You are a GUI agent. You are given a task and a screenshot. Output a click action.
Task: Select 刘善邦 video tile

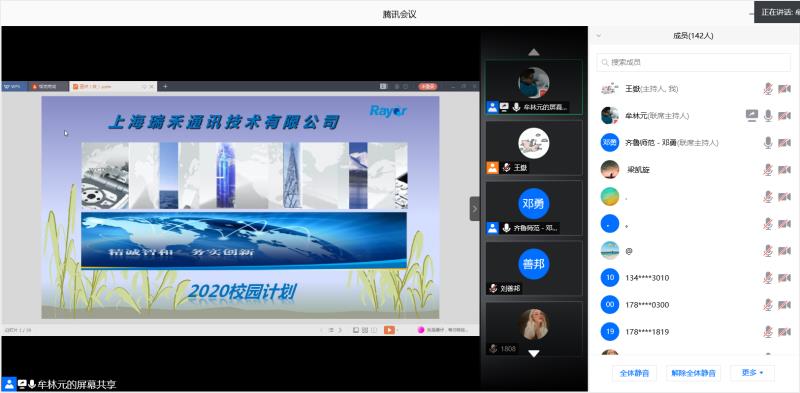tap(534, 268)
